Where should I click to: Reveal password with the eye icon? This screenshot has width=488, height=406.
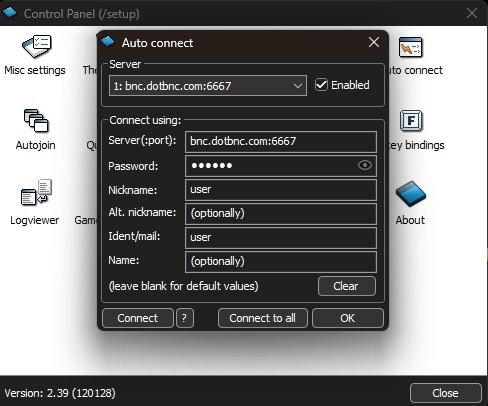coord(365,165)
